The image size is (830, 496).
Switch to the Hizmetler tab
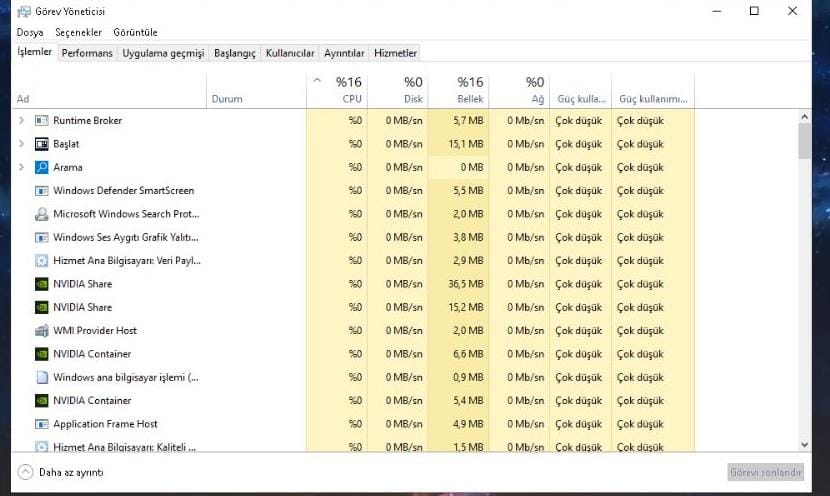coord(395,53)
